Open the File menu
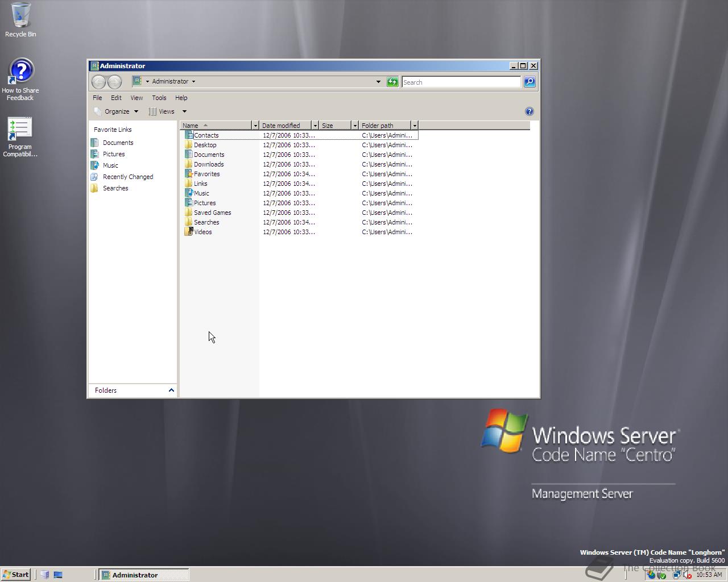Screen dimensions: 728x582 pyautogui.click(x=97, y=98)
